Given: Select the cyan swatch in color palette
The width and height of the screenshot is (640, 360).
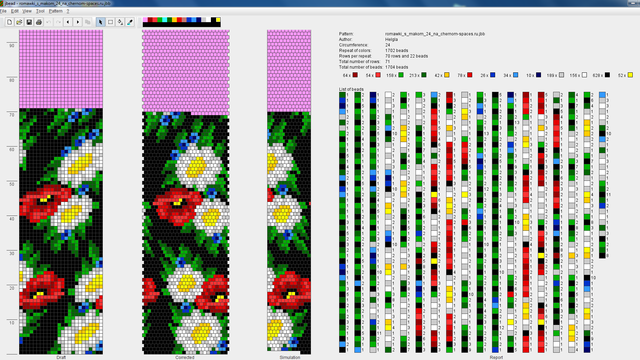Looking at the screenshot, I should pos(164,20).
